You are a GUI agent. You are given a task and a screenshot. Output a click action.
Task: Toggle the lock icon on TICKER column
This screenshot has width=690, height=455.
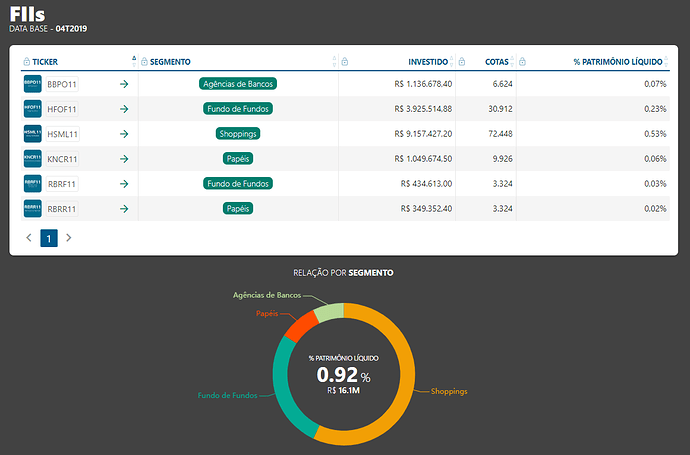26,62
